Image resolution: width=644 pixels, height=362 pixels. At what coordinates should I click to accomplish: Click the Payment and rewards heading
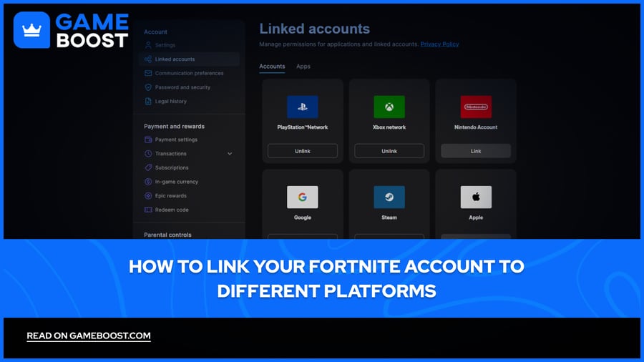174,127
